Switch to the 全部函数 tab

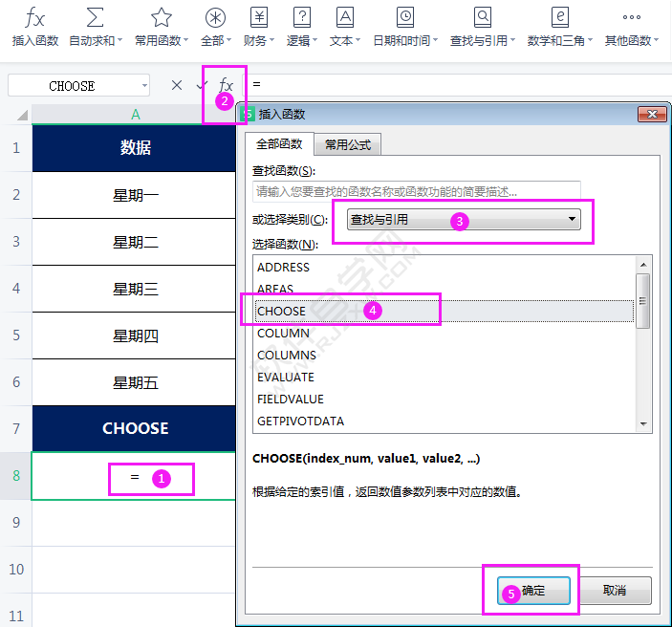click(279, 144)
